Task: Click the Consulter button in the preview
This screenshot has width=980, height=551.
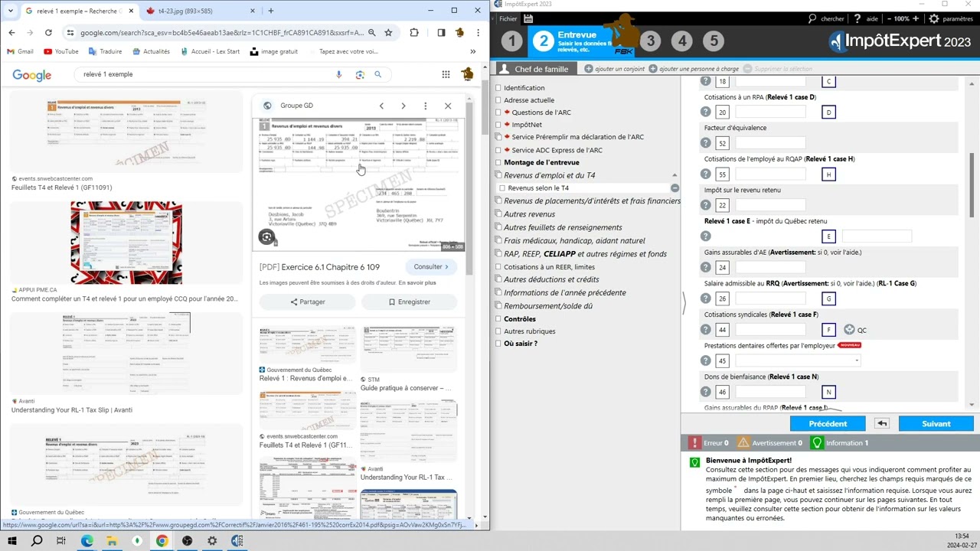Action: point(433,266)
